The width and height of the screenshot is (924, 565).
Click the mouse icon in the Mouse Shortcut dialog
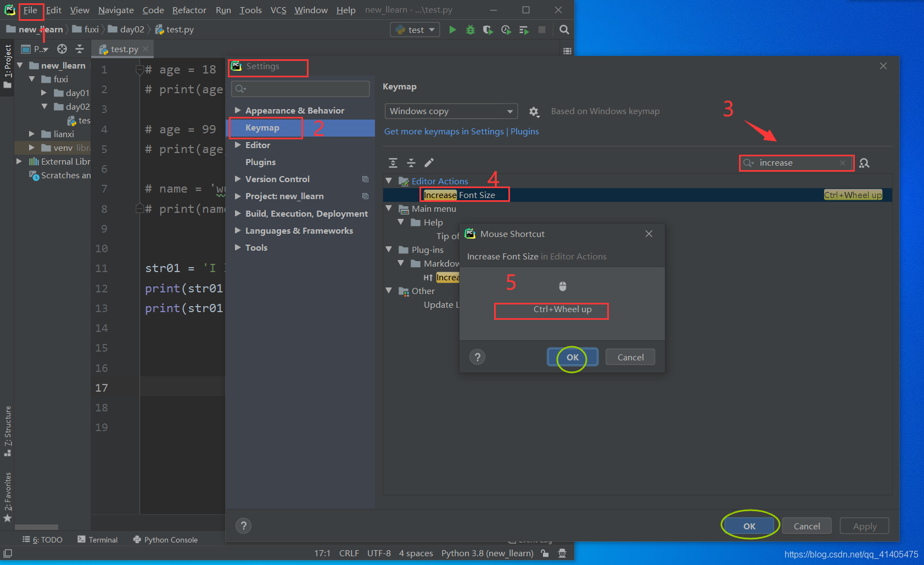tap(563, 286)
